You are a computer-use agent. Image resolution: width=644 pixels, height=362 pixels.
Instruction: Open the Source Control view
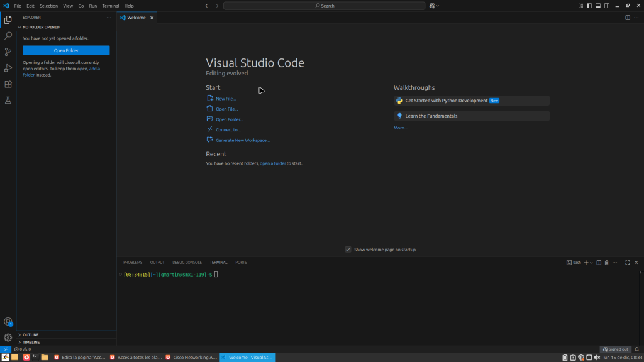pos(8,52)
